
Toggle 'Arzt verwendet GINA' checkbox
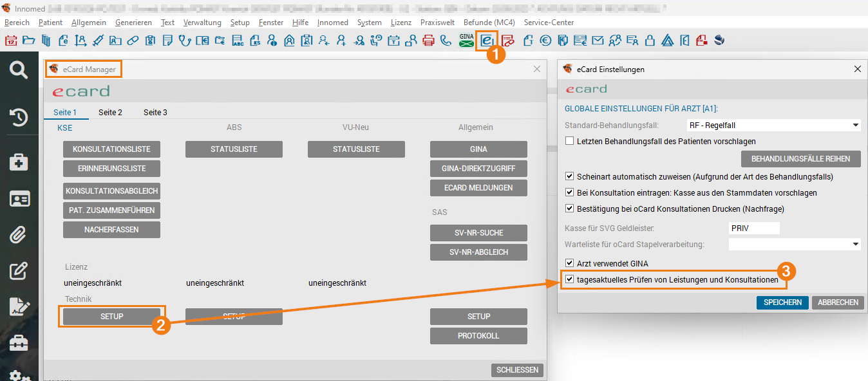coord(569,263)
